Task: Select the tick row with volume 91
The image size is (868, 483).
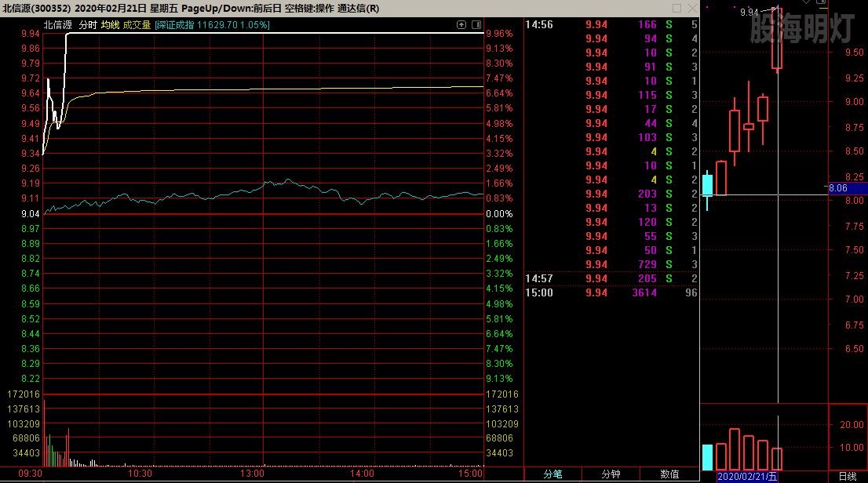Action: pyautogui.click(x=611, y=67)
